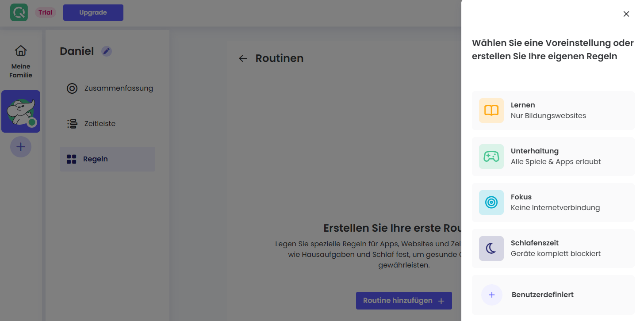Open Meine Familie home icon
This screenshot has height=321, width=644.
[x=21, y=51]
